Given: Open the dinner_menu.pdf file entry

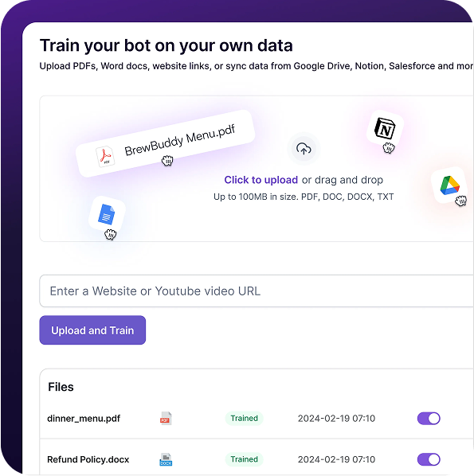Looking at the screenshot, I should click(x=84, y=419).
